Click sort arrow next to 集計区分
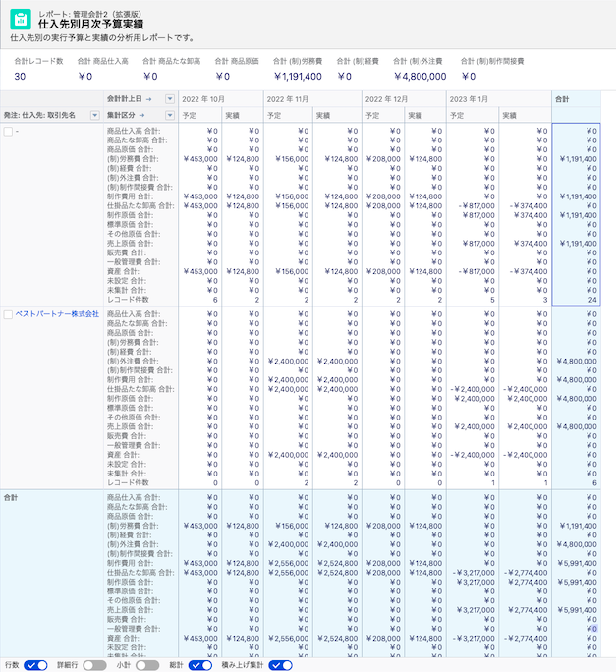 pyautogui.click(x=143, y=115)
